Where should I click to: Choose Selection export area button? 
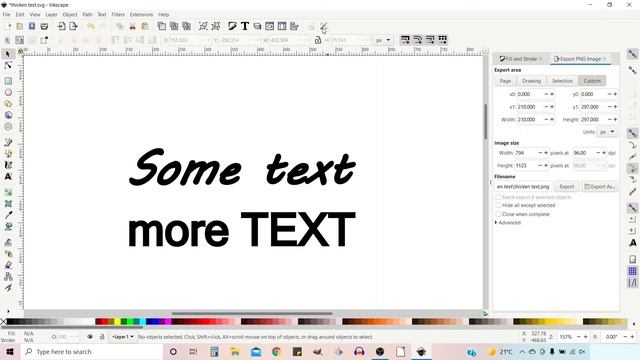(x=562, y=81)
